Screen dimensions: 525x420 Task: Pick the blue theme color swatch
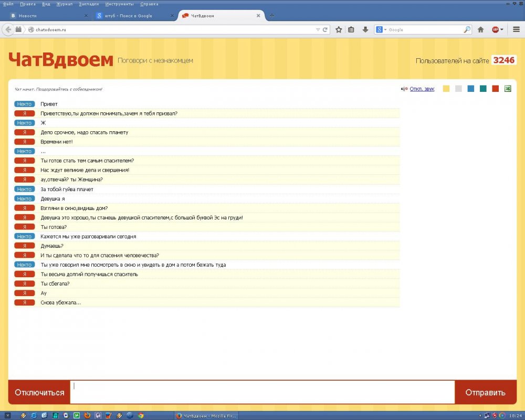(x=471, y=89)
